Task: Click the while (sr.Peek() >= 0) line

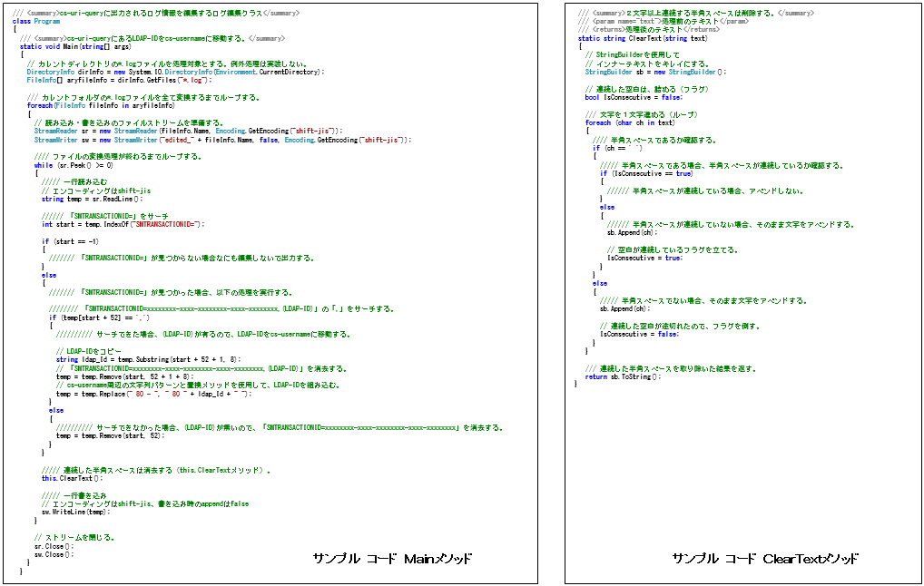Action: point(74,165)
